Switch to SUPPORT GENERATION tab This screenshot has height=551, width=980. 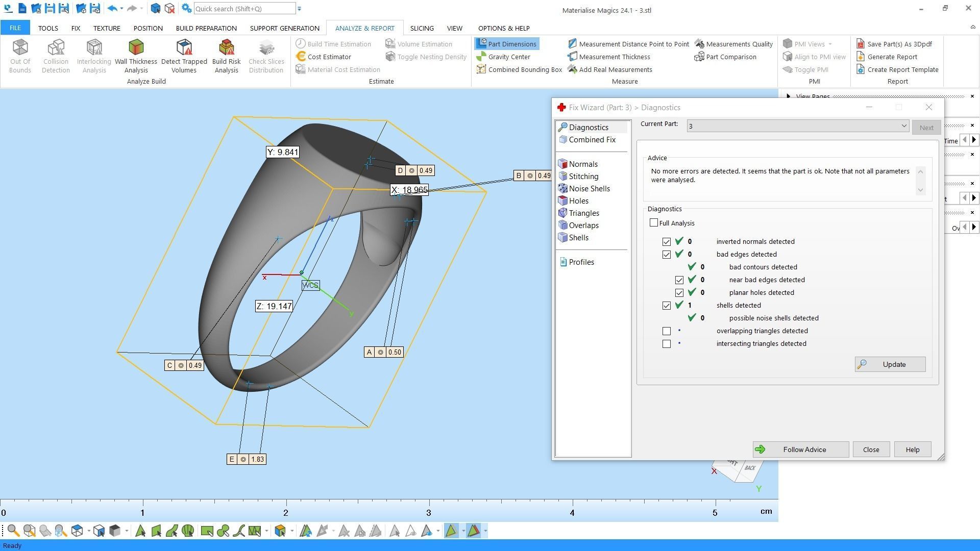tap(284, 28)
